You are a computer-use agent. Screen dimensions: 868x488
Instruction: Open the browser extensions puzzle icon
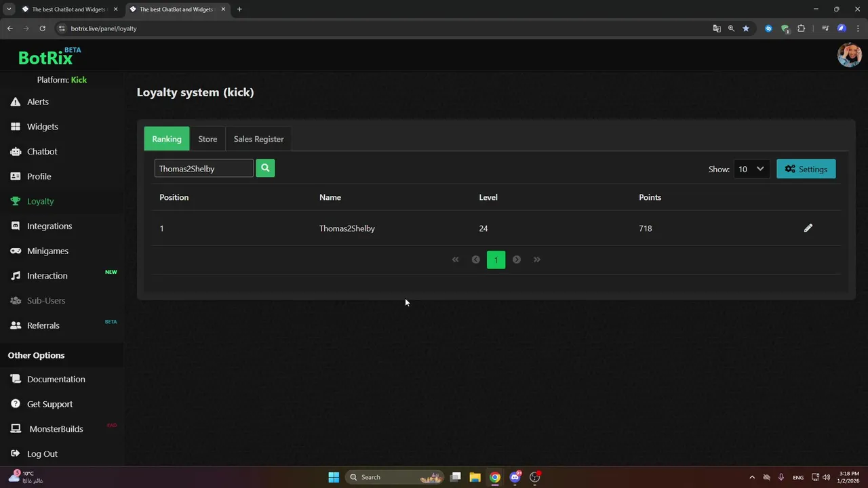pyautogui.click(x=802, y=28)
